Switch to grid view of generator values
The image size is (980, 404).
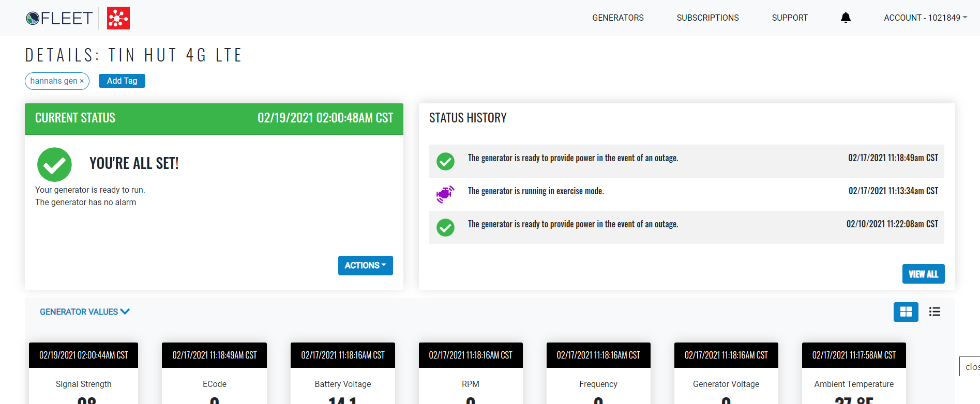click(x=906, y=312)
